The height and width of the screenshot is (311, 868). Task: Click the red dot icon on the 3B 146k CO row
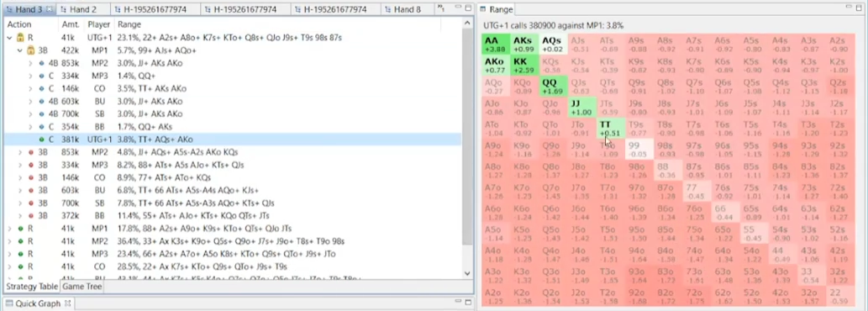pos(32,177)
